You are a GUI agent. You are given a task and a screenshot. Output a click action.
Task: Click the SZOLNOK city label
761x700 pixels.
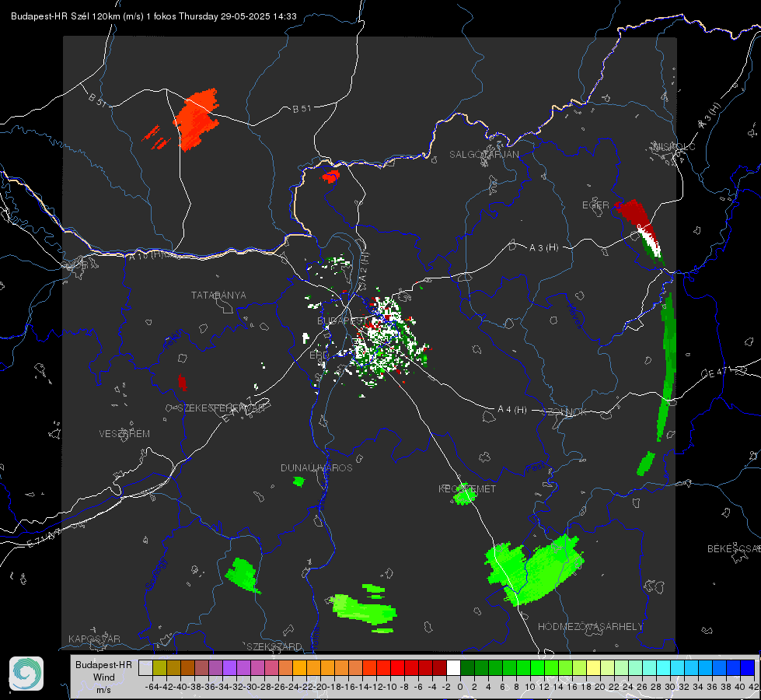coord(564,411)
